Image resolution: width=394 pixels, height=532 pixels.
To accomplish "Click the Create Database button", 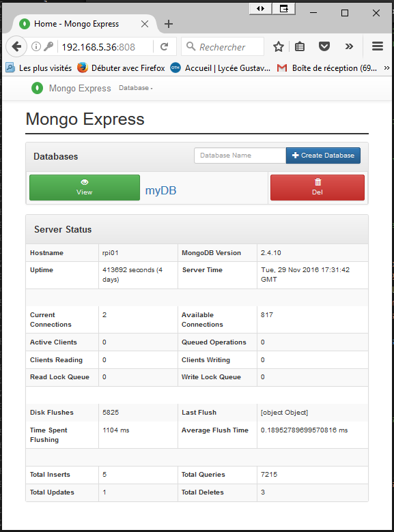I will 323,156.
